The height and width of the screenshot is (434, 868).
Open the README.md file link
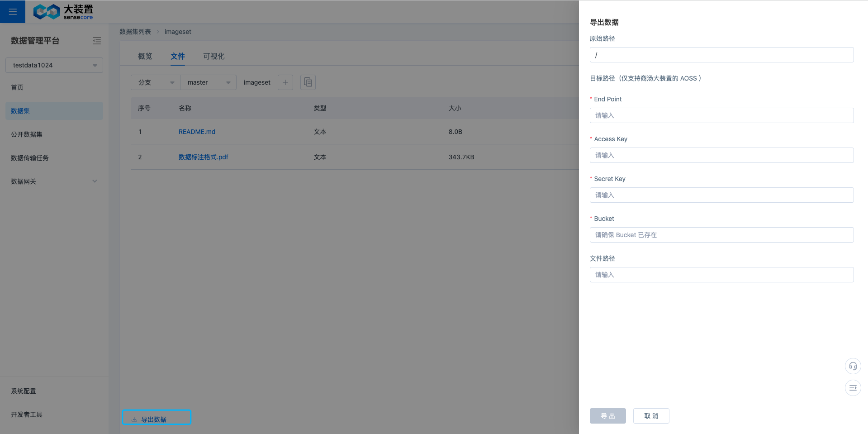coord(197,132)
